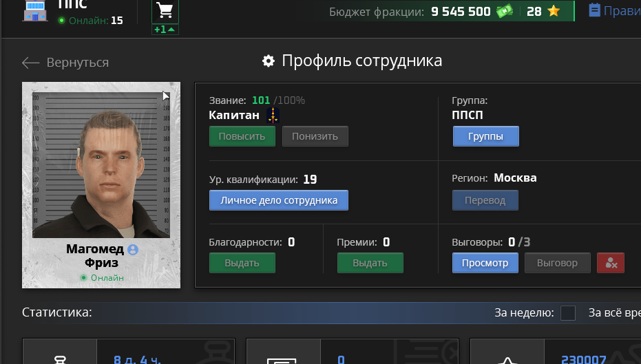
Task: Click the faction building icon
Action: pyautogui.click(x=35, y=10)
